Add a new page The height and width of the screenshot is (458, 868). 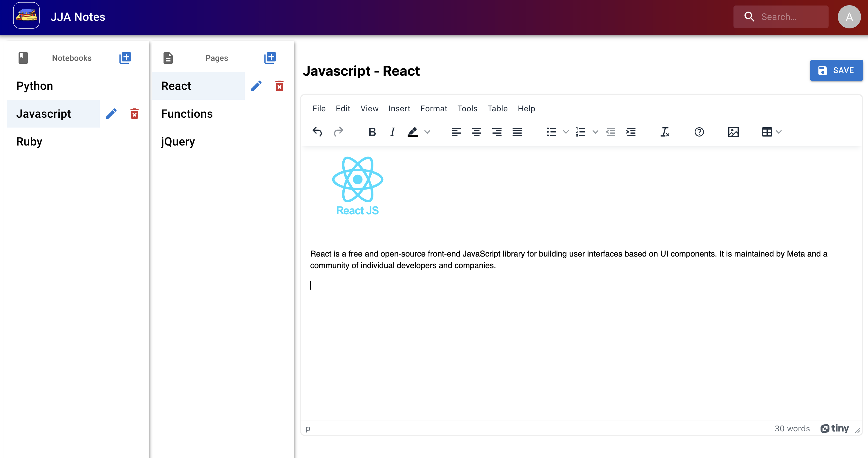270,58
